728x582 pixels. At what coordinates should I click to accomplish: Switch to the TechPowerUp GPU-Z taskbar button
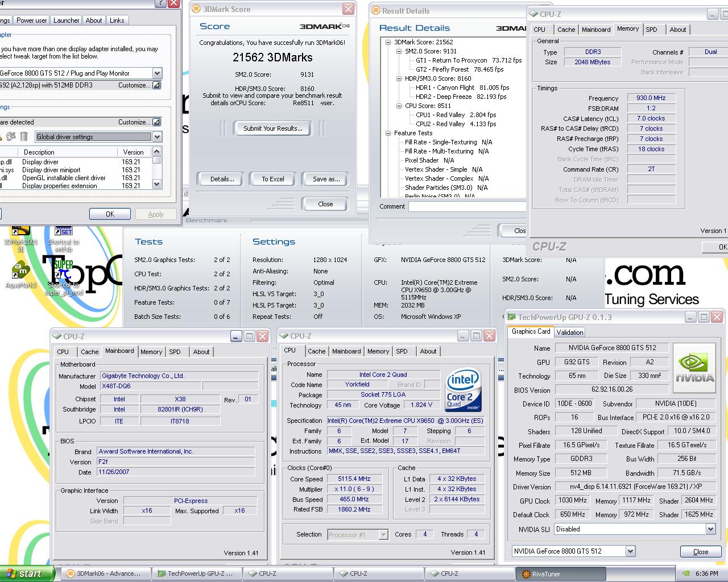coord(197,573)
